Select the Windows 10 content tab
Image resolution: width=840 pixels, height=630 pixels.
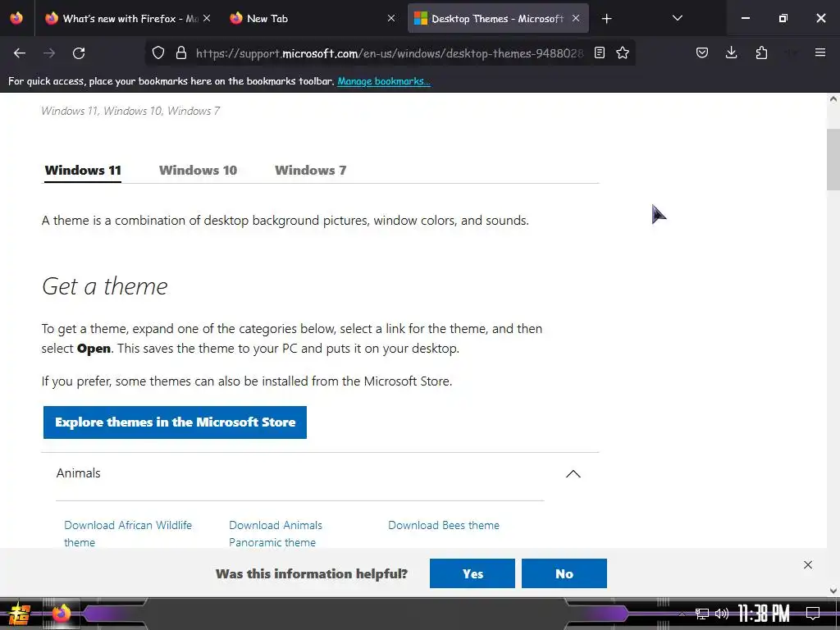[x=198, y=171]
